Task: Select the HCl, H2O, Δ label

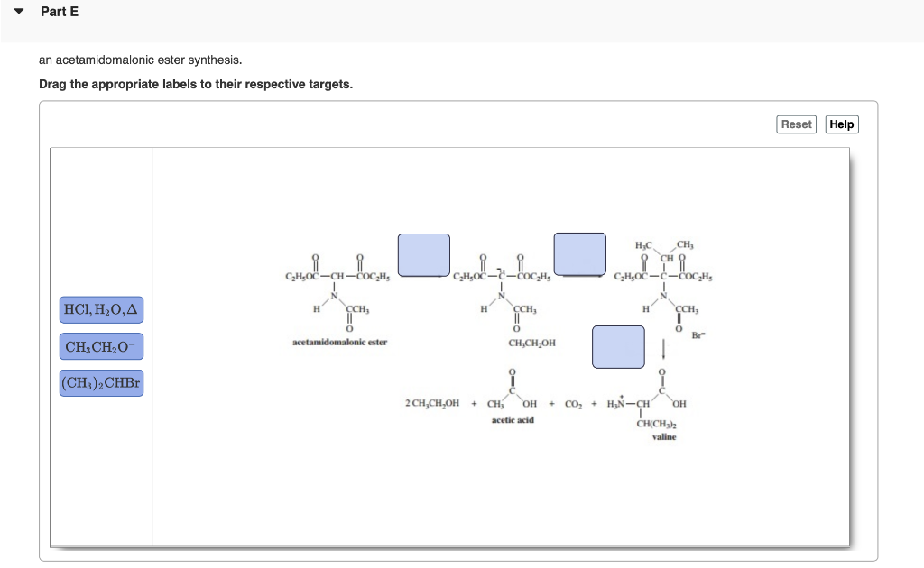Action: point(101,310)
